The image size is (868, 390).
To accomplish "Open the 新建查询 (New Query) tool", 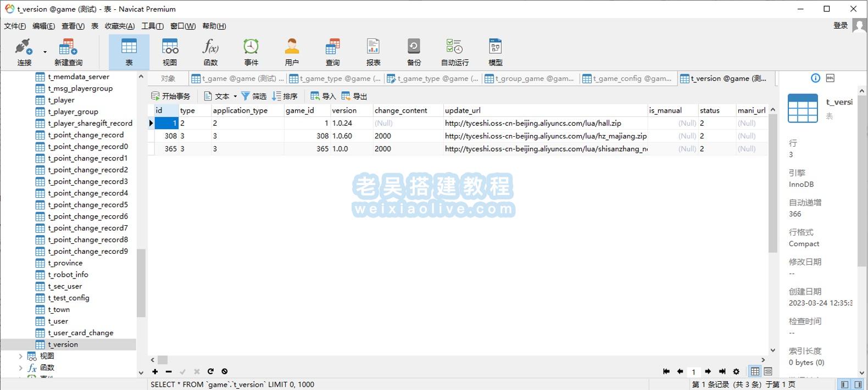I will tap(68, 52).
